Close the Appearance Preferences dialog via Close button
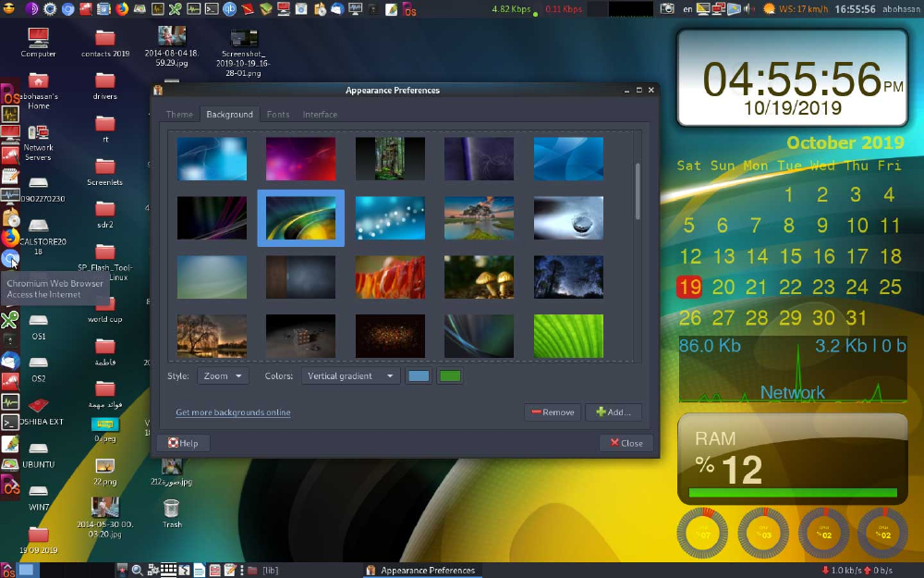 point(626,443)
